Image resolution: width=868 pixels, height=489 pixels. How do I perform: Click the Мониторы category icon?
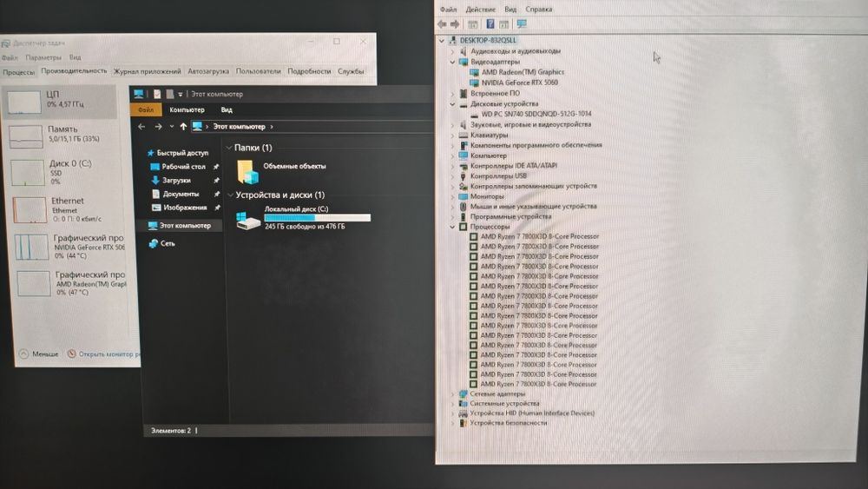[464, 196]
